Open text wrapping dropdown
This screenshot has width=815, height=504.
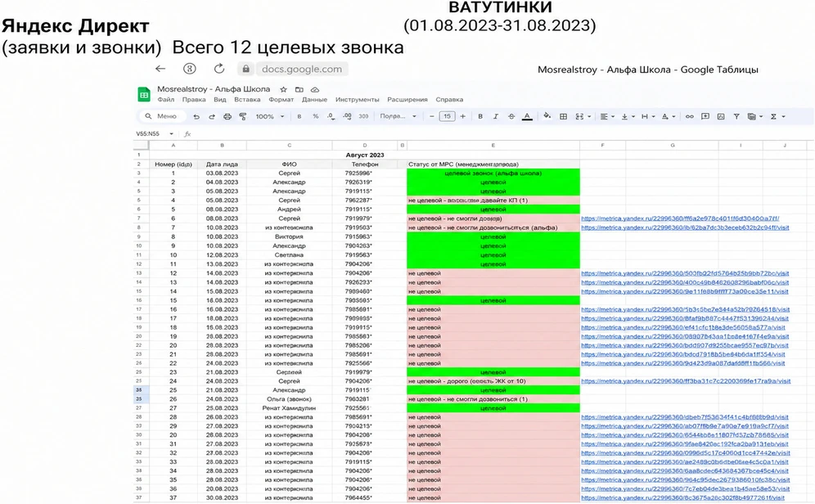[x=647, y=116]
